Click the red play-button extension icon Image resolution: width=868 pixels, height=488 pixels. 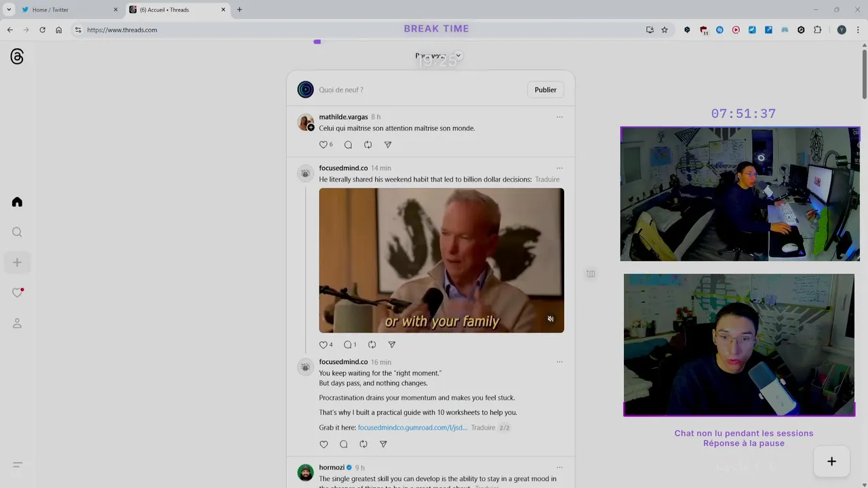coord(736,30)
